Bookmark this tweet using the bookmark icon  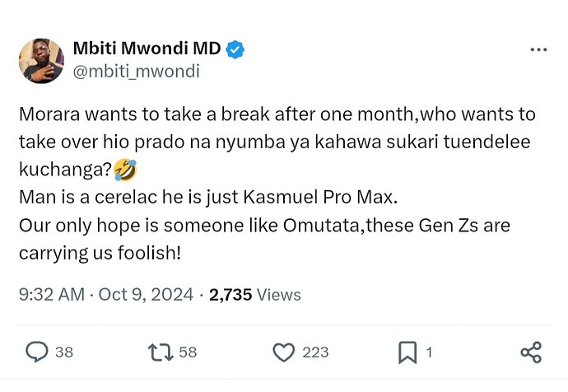407,352
